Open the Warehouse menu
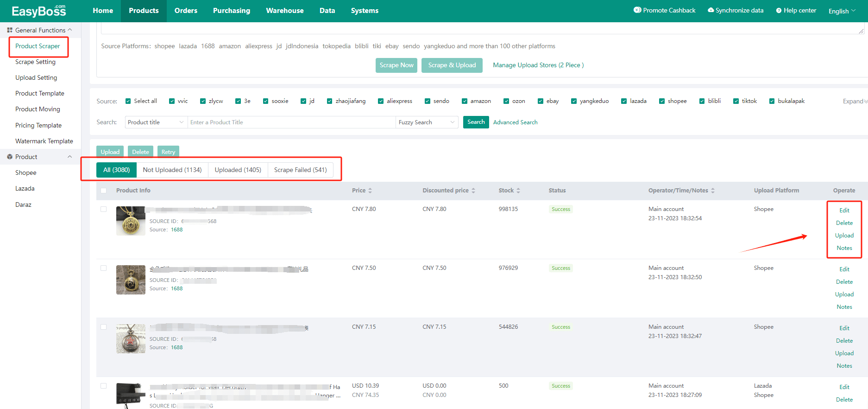 (285, 11)
